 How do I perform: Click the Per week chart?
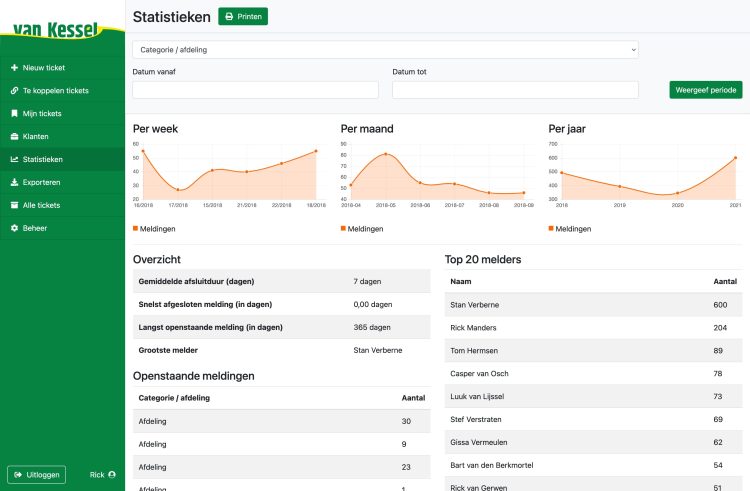230,175
